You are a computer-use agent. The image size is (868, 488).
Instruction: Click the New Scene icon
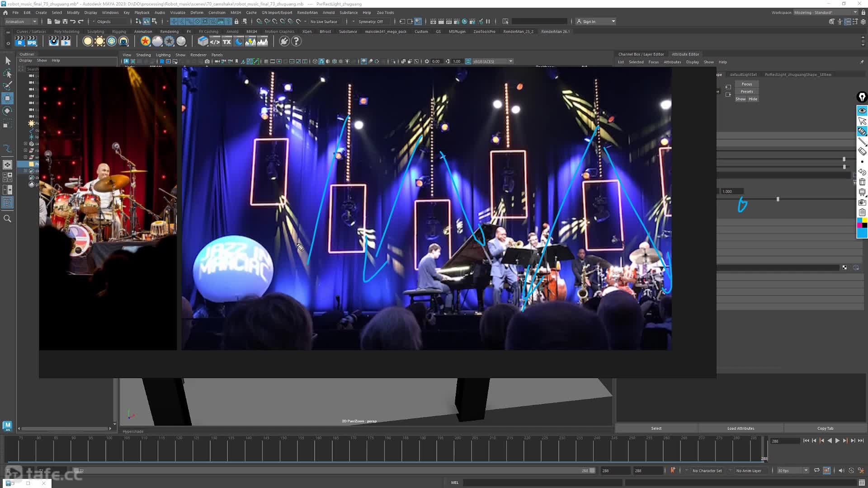pyautogui.click(x=49, y=21)
